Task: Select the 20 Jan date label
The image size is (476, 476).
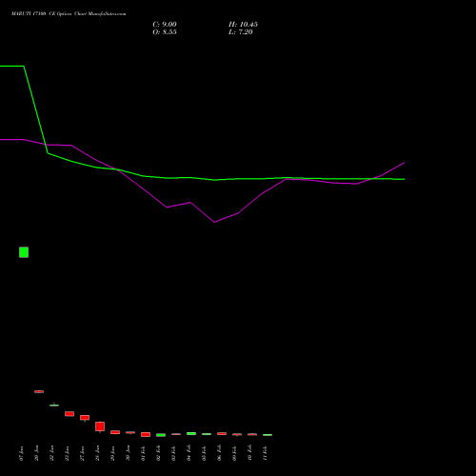Action: [36, 453]
